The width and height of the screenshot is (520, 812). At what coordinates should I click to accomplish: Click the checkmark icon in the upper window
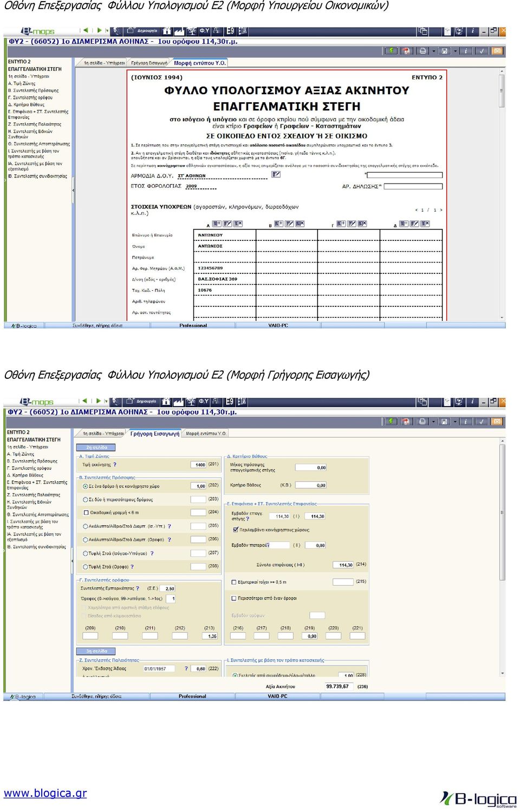(481, 51)
